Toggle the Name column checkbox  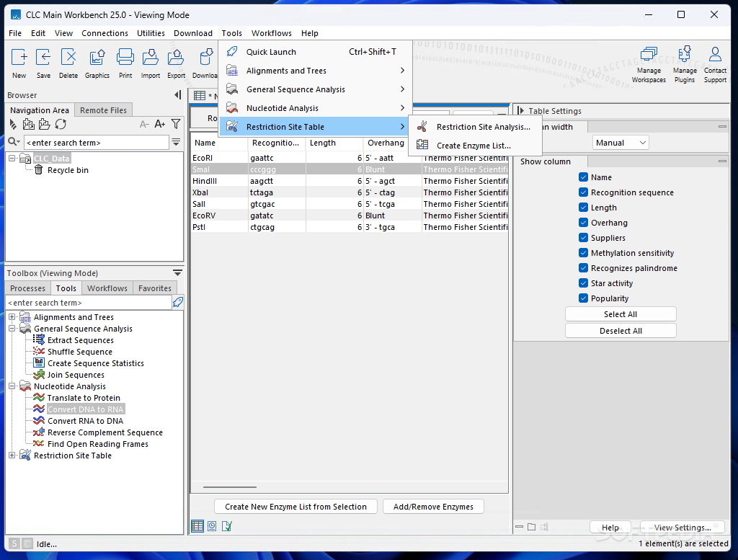coord(583,177)
